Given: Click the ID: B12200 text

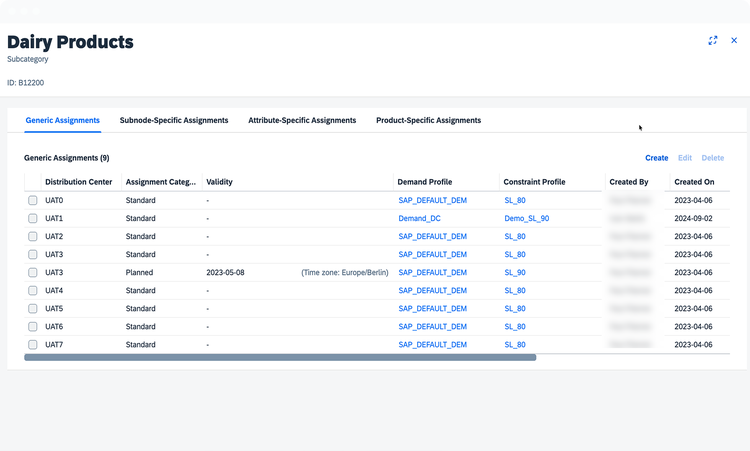Looking at the screenshot, I should click(x=25, y=83).
